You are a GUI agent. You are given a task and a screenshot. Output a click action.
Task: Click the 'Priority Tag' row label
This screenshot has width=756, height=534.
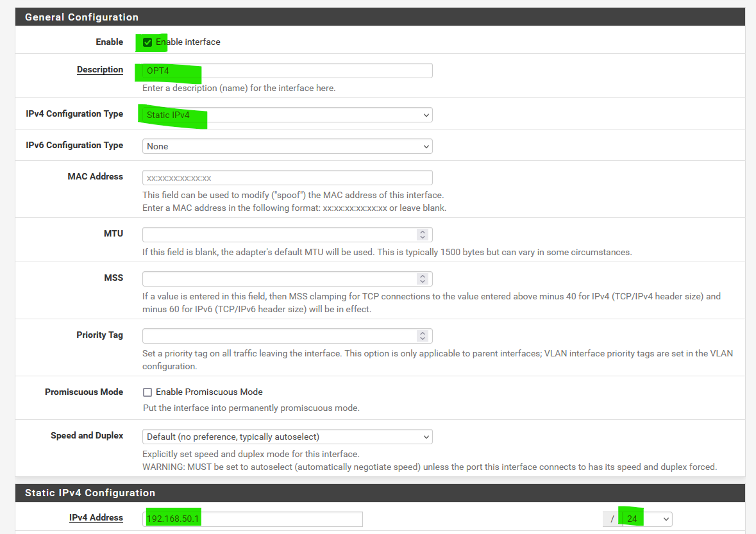tap(99, 335)
